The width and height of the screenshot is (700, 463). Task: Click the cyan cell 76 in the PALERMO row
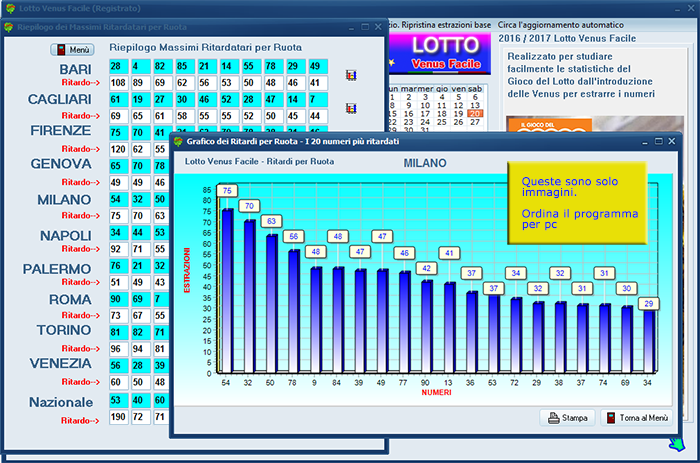(119, 266)
